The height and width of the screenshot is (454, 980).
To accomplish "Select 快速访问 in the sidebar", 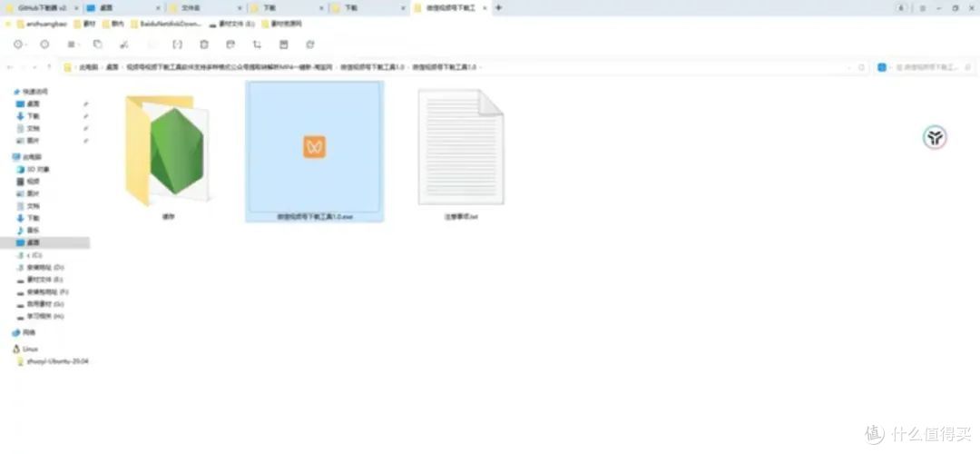I will (x=35, y=92).
